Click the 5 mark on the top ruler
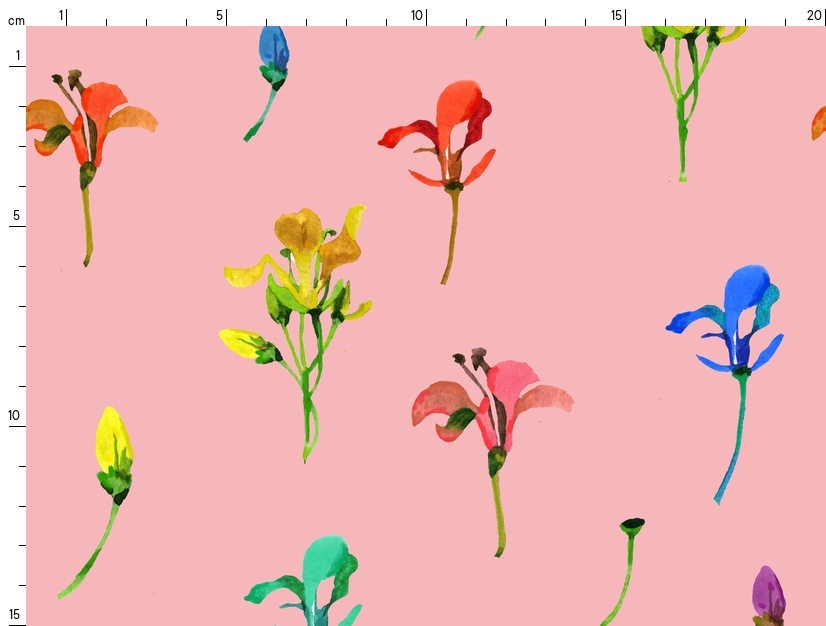 click(220, 15)
